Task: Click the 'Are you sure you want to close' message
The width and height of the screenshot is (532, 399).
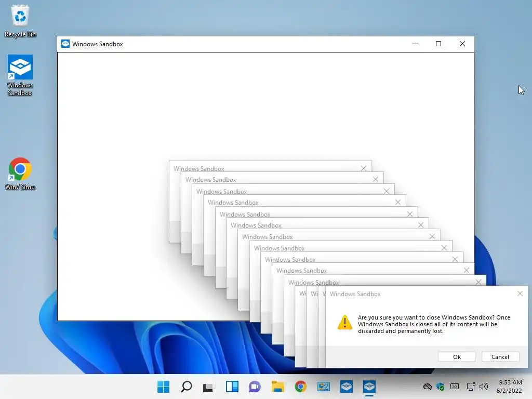Action: click(x=434, y=324)
